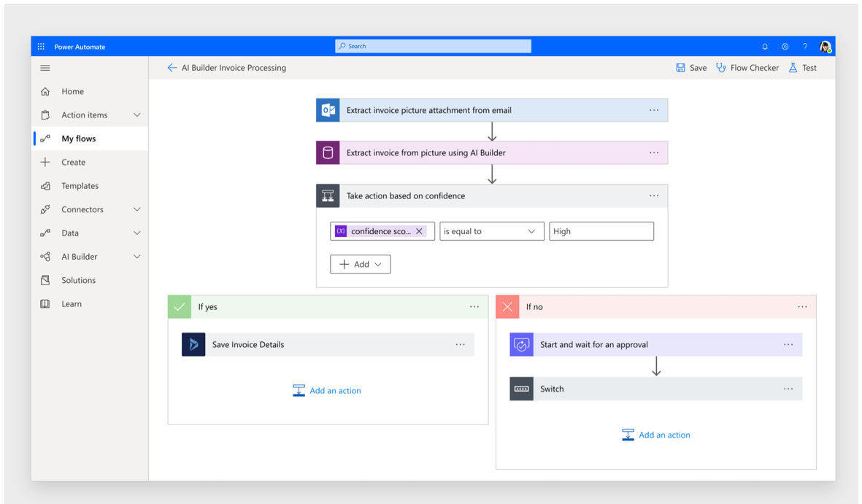Image resolution: width=862 pixels, height=504 pixels.
Task: Open the user profile avatar
Action: (x=826, y=47)
